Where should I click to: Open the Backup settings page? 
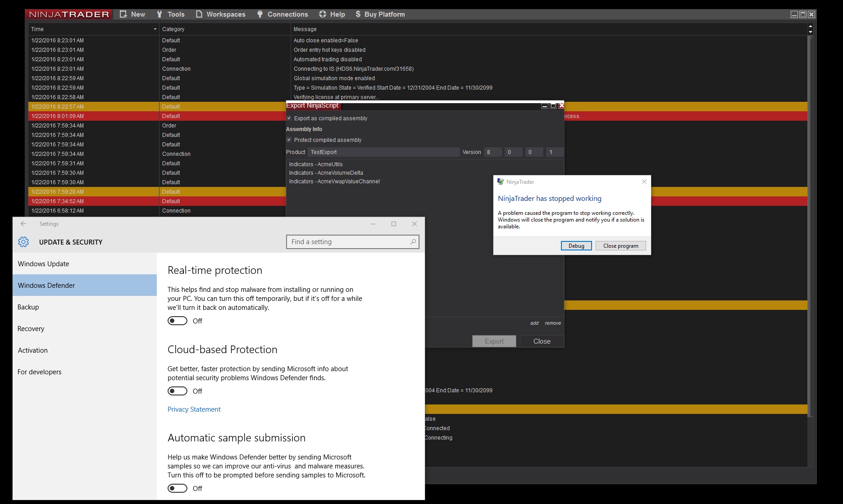click(85, 307)
